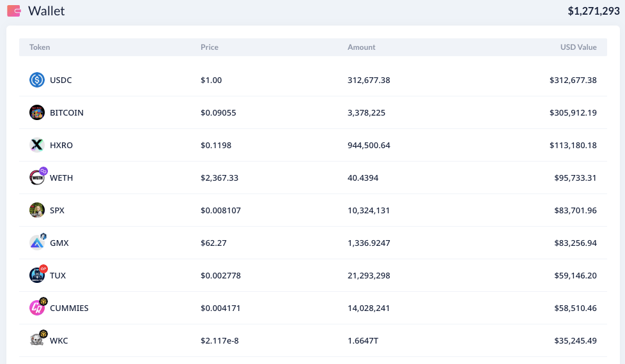
Task: Click the Amount column header
Action: (x=361, y=47)
